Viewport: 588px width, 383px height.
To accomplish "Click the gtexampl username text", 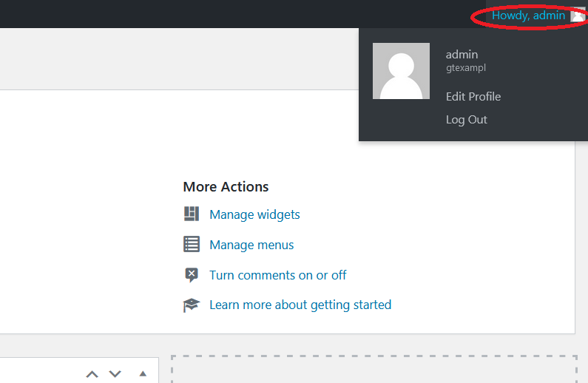I will [x=466, y=68].
